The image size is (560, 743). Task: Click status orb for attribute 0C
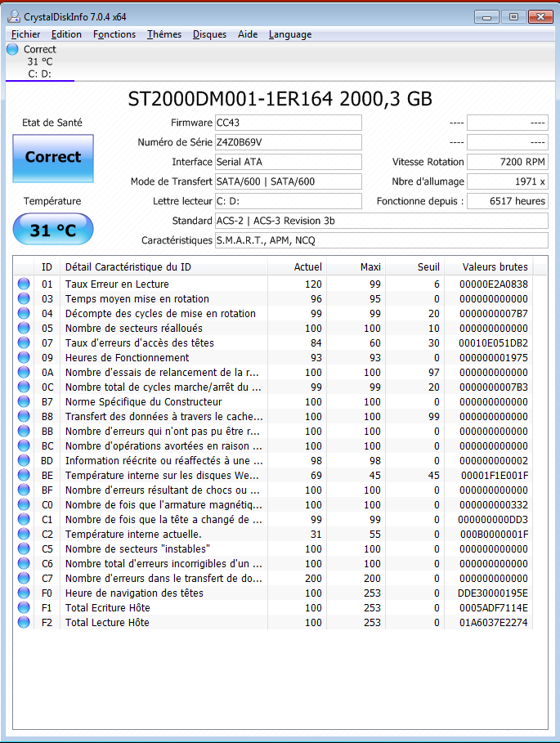(x=24, y=387)
